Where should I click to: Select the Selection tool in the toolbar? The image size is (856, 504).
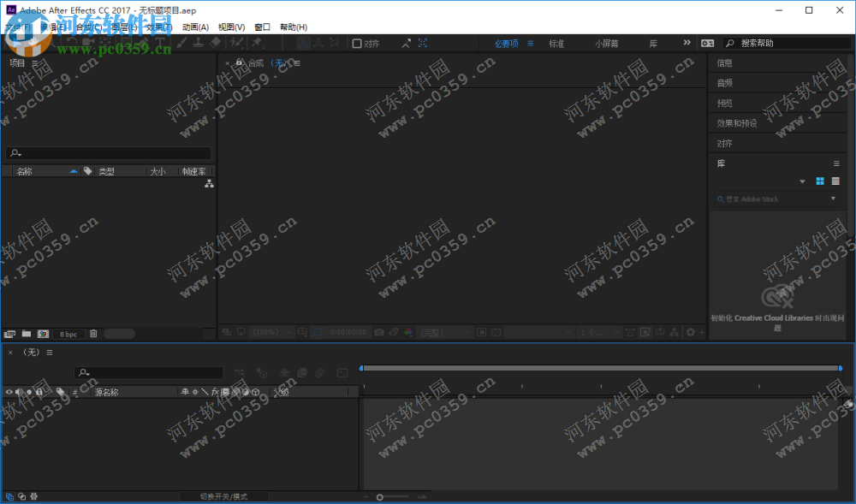(x=15, y=42)
